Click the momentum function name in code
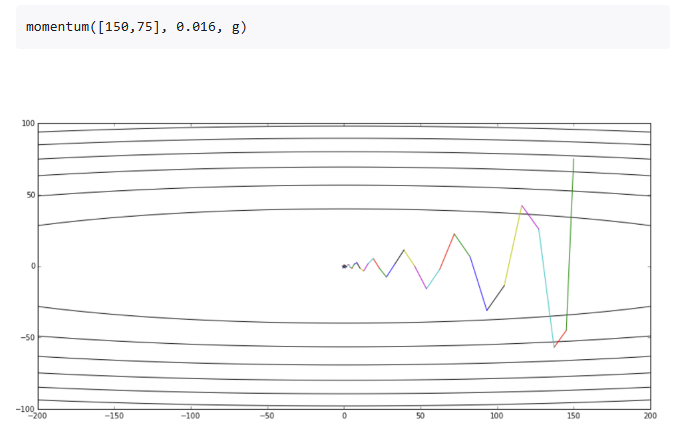 (58, 27)
